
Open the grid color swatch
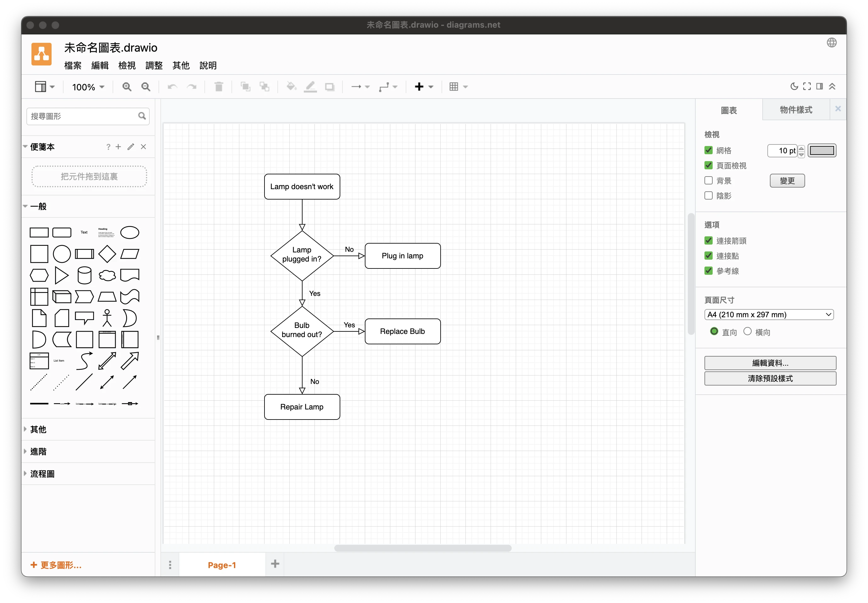point(821,150)
